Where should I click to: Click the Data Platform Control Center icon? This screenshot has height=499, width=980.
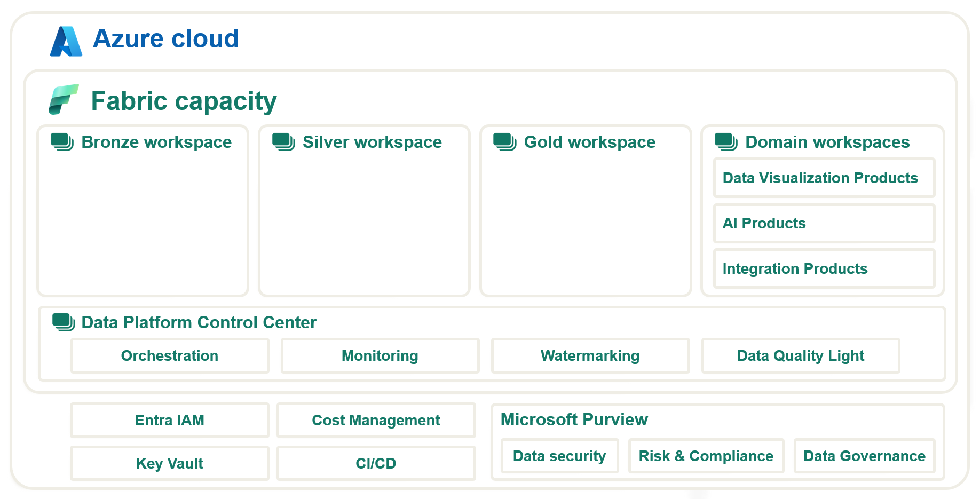[x=64, y=322]
